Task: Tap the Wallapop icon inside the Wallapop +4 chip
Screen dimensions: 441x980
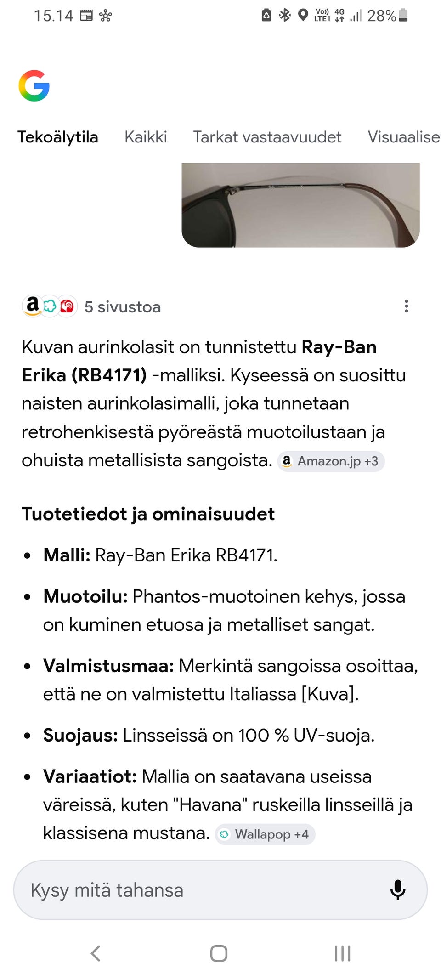Action: coord(226,834)
